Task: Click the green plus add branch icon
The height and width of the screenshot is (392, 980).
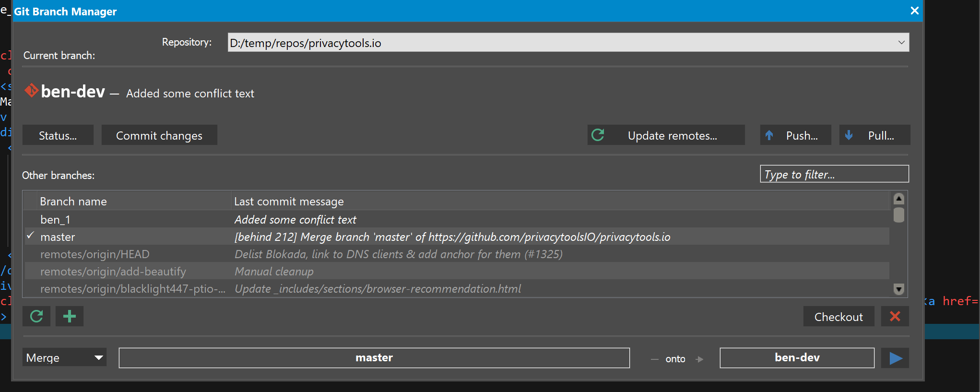Action: [70, 317]
